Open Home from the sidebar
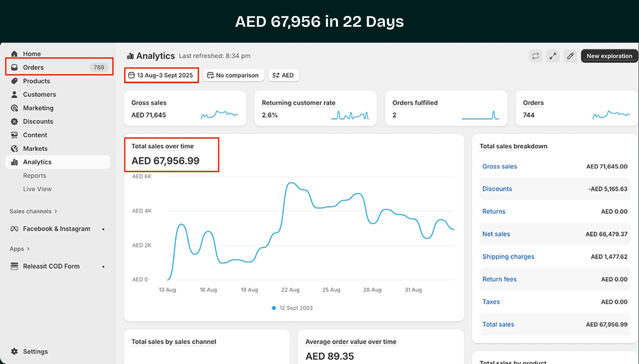This screenshot has width=639, height=364. [32, 54]
